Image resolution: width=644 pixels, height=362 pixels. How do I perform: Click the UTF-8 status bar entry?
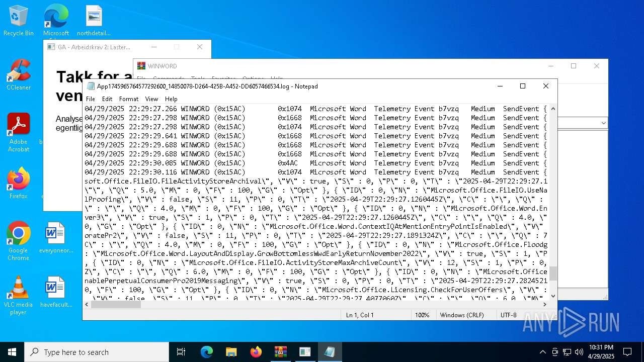click(508, 315)
